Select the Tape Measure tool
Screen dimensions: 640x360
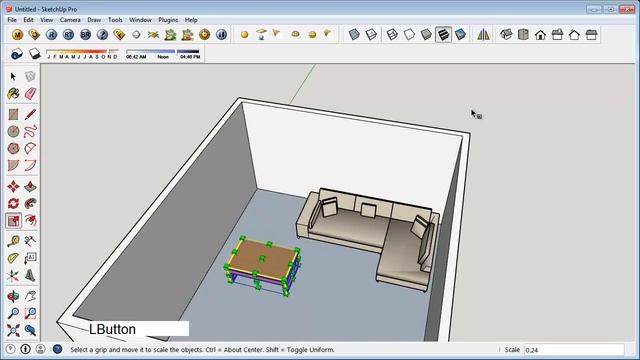click(x=13, y=241)
